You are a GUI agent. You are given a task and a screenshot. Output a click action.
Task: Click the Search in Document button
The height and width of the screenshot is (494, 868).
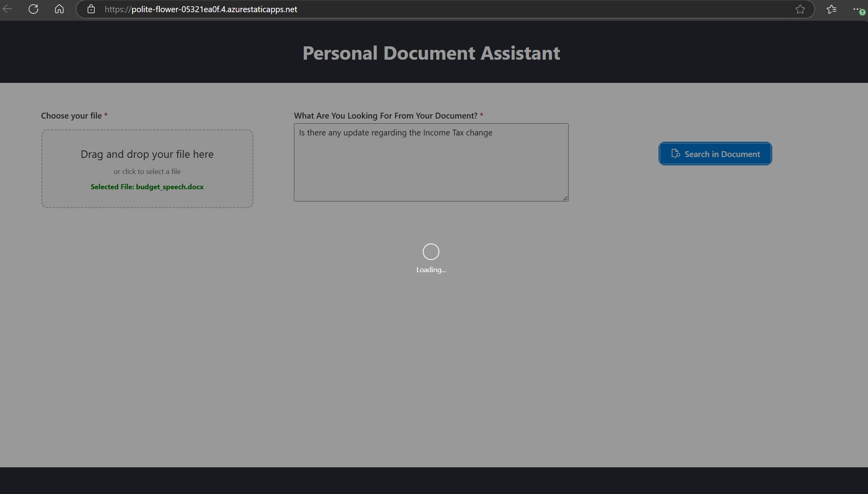click(722, 154)
